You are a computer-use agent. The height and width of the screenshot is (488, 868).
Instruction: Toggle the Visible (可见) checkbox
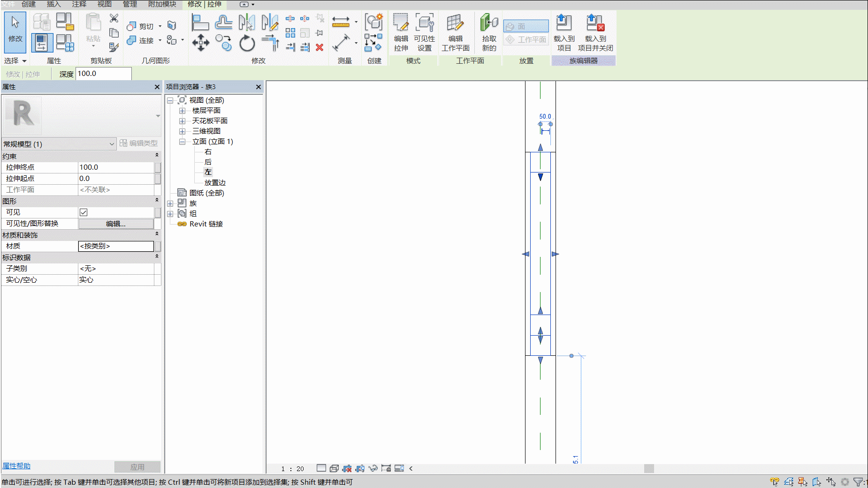[84, 212]
